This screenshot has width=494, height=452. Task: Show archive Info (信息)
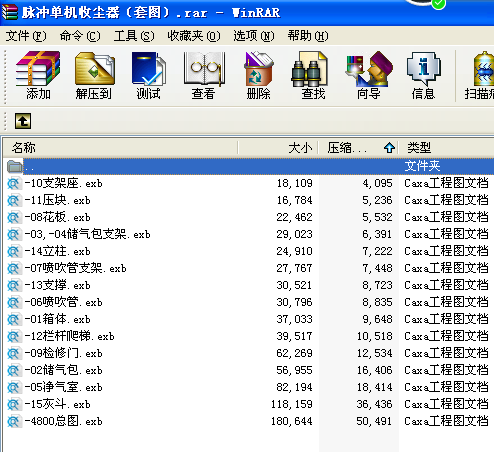[x=423, y=75]
